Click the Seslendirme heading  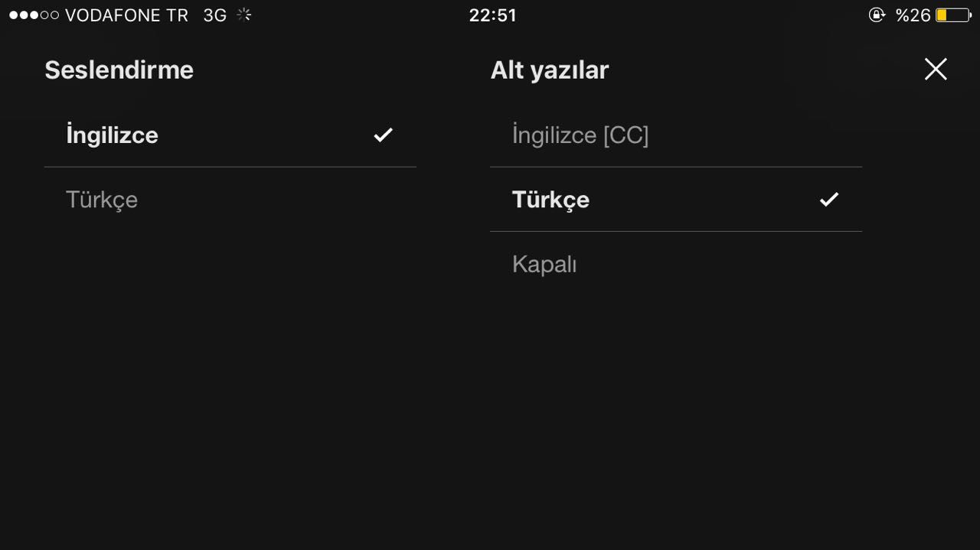click(x=119, y=70)
